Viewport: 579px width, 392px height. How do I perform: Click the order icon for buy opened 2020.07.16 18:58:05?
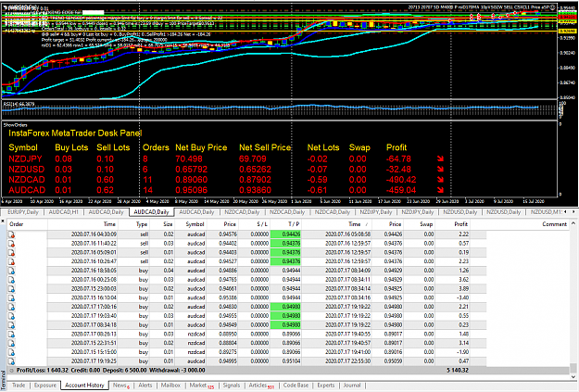click(12, 271)
